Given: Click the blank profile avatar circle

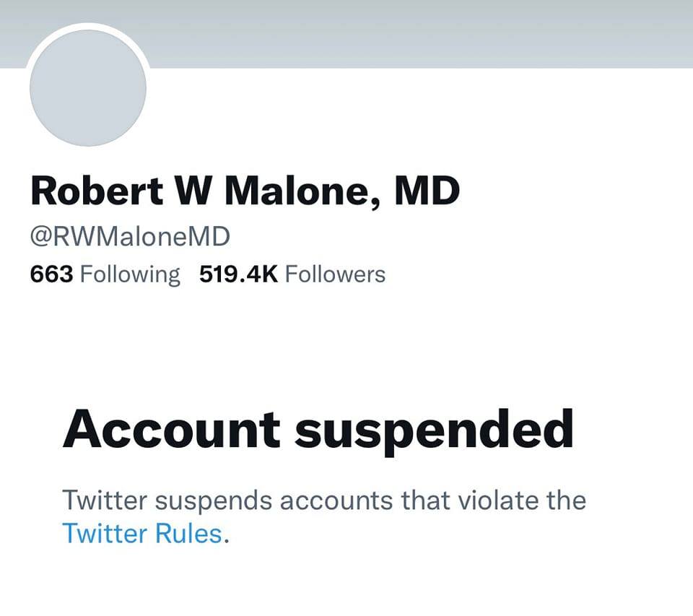Looking at the screenshot, I should 88,88.
